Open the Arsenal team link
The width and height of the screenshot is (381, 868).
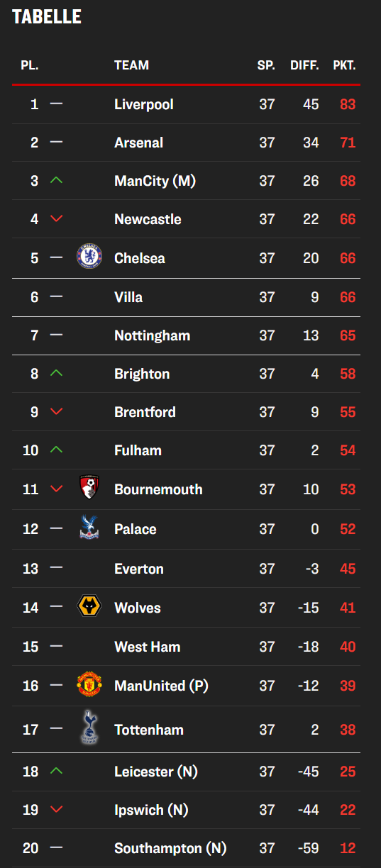(x=138, y=143)
